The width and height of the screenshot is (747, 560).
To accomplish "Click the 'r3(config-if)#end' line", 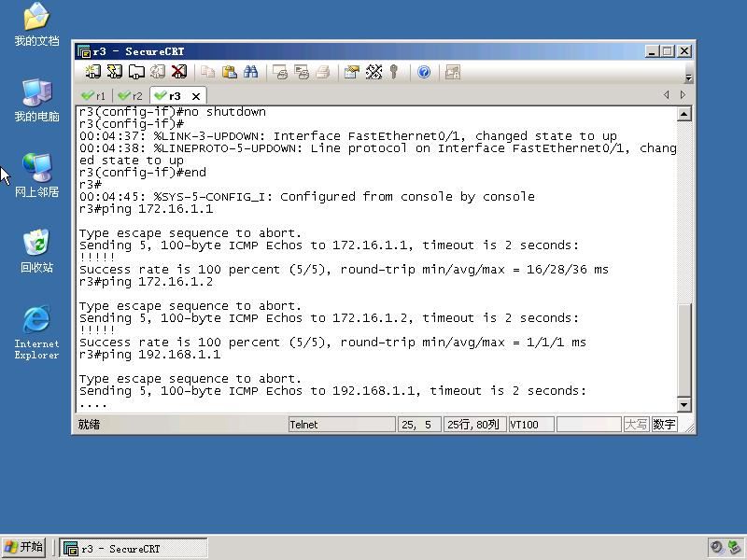I will tap(143, 173).
